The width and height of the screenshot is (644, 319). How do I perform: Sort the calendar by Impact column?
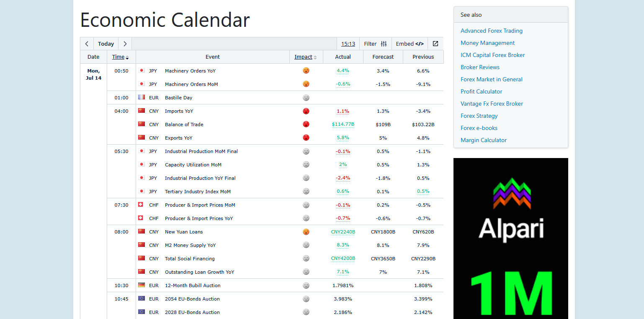coord(306,57)
